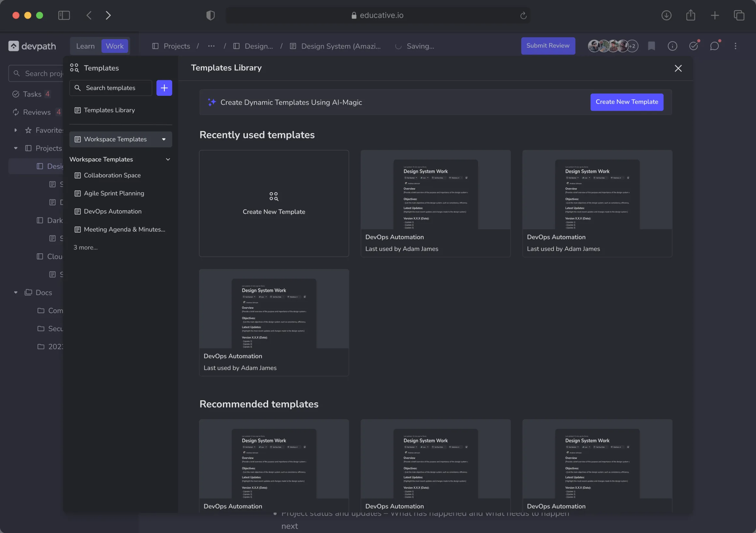This screenshot has height=533, width=756.
Task: Open the browser downloads icon
Action: (x=666, y=15)
